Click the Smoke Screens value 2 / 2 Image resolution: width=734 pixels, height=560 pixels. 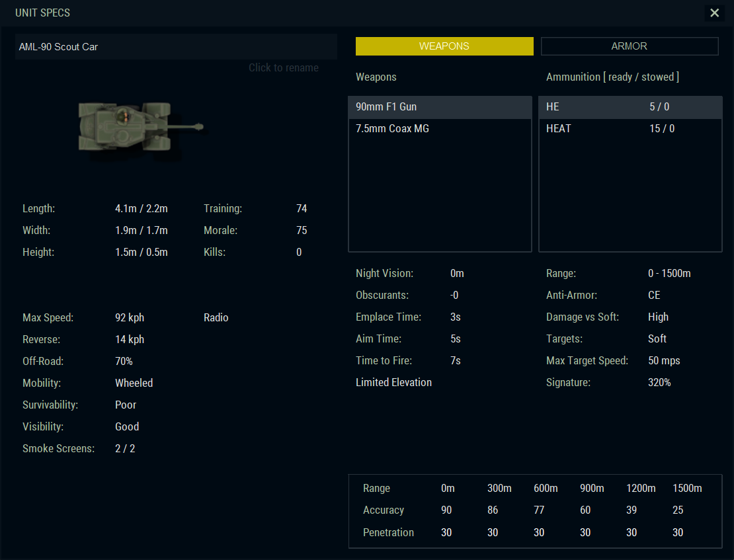click(125, 448)
